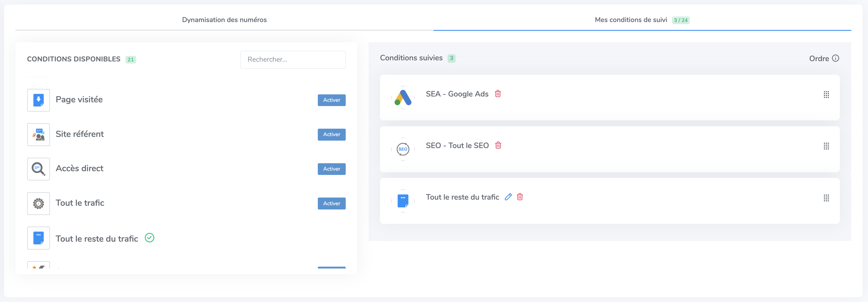Activate the Accès direct condition
The image size is (868, 302).
(331, 169)
